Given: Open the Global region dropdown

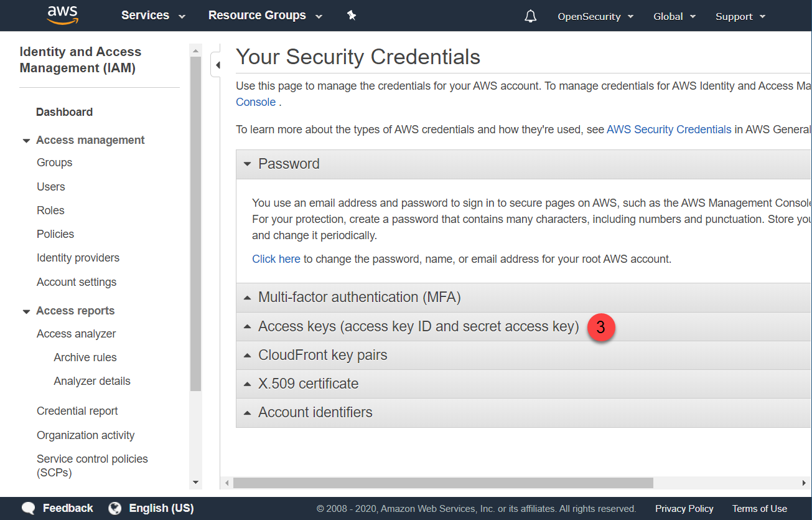Looking at the screenshot, I should 674,17.
